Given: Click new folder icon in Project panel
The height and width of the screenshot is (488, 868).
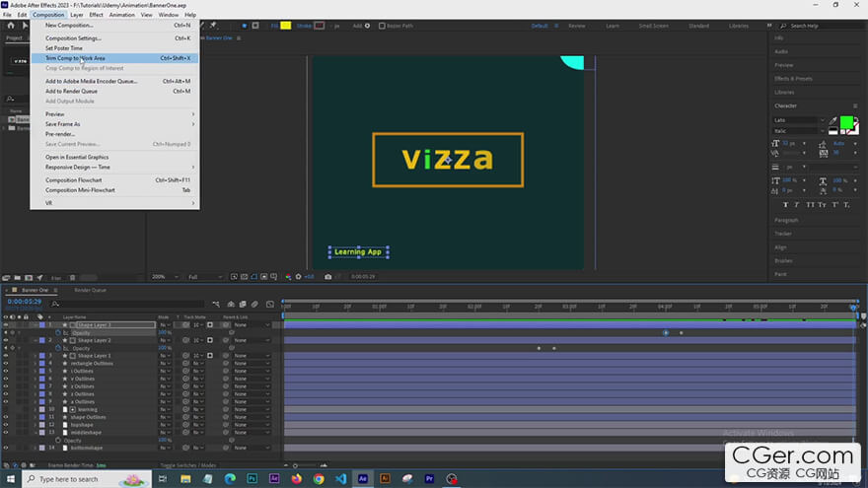Looking at the screenshot, I should 17,278.
